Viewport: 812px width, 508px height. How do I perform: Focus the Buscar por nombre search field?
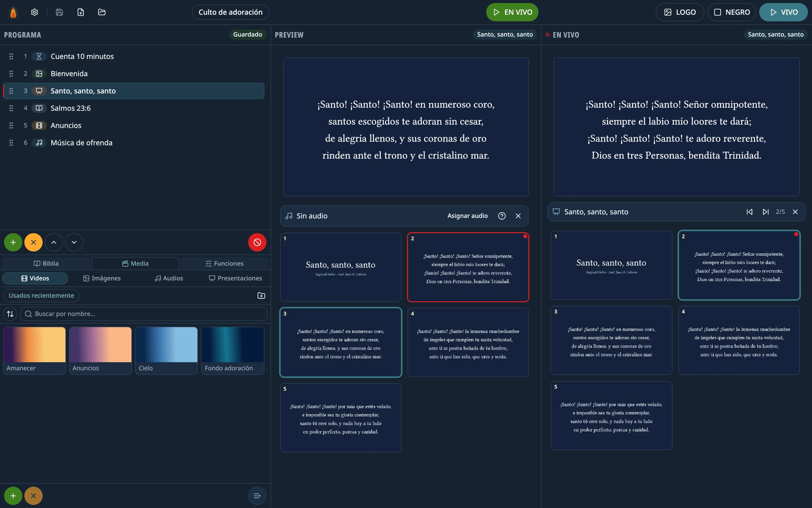(x=144, y=314)
